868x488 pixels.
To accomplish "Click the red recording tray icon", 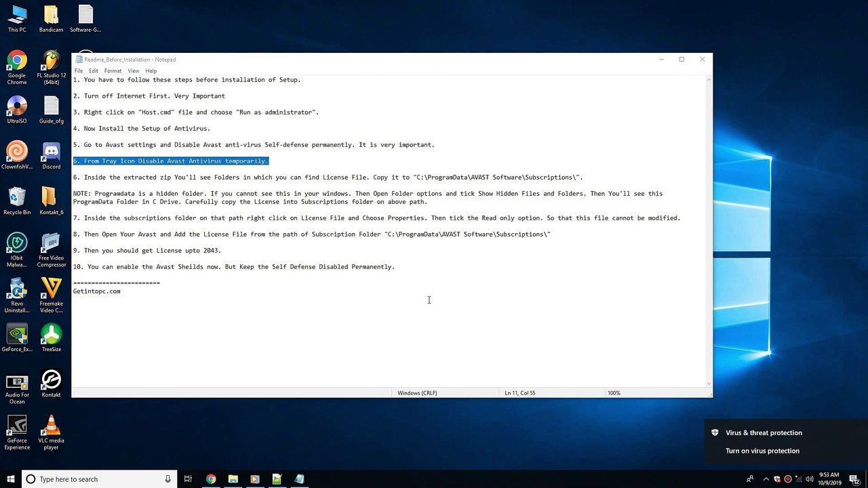I will click(787, 479).
